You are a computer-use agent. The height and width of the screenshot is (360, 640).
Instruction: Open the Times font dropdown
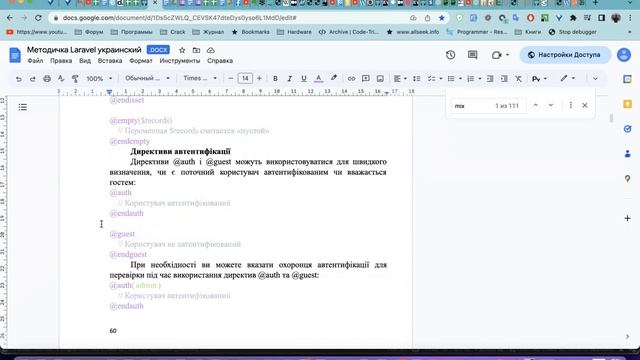[x=200, y=78]
